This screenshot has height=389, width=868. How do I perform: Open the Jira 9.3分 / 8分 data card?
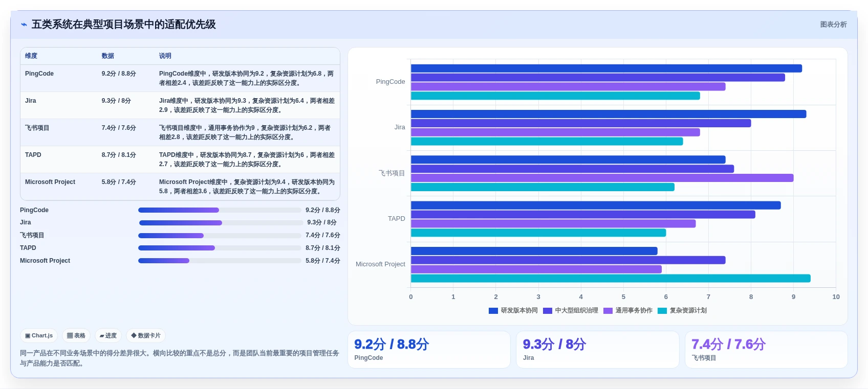click(598, 350)
